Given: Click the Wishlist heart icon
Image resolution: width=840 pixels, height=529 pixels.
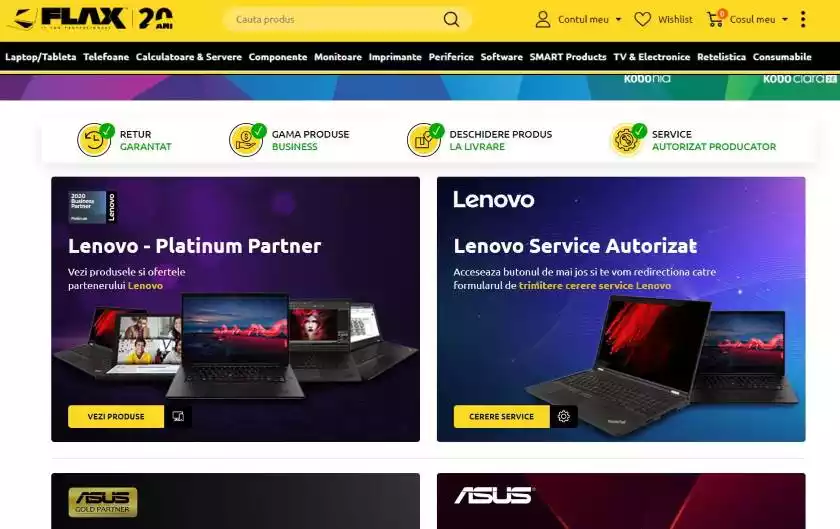Looking at the screenshot, I should click(642, 19).
